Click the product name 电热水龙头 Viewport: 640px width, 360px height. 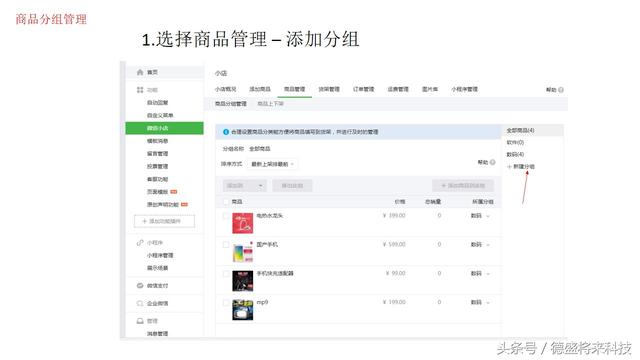pos(269,216)
